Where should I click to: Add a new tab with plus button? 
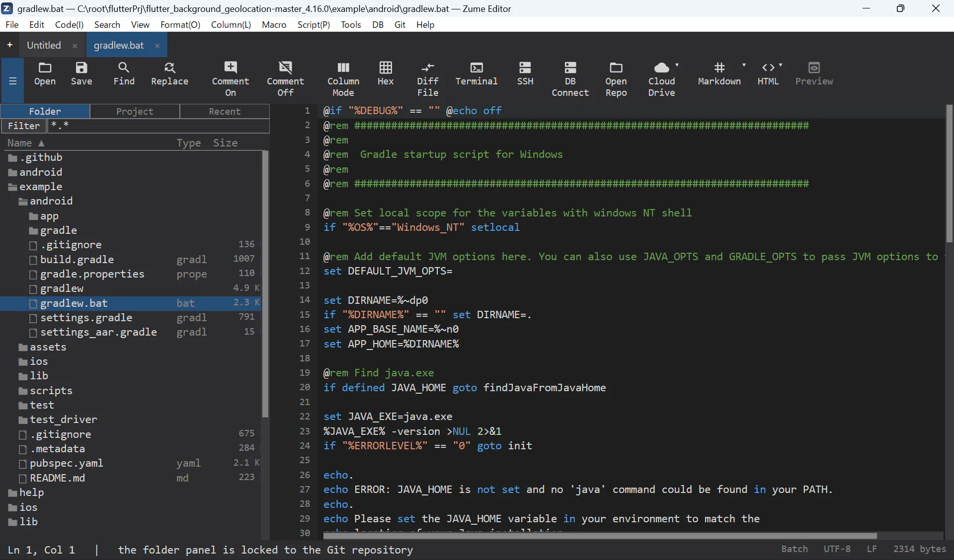click(9, 45)
